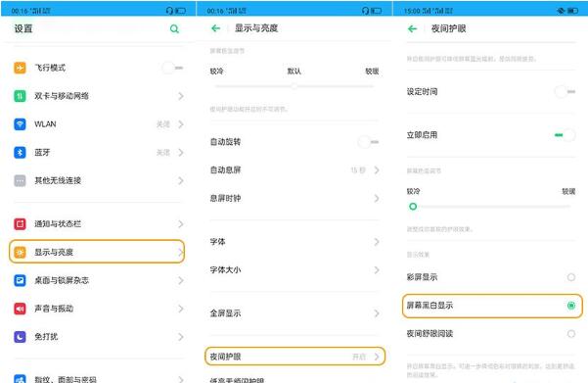
Task: Tap 关闭 status on WLAN row
Action: 163,124
